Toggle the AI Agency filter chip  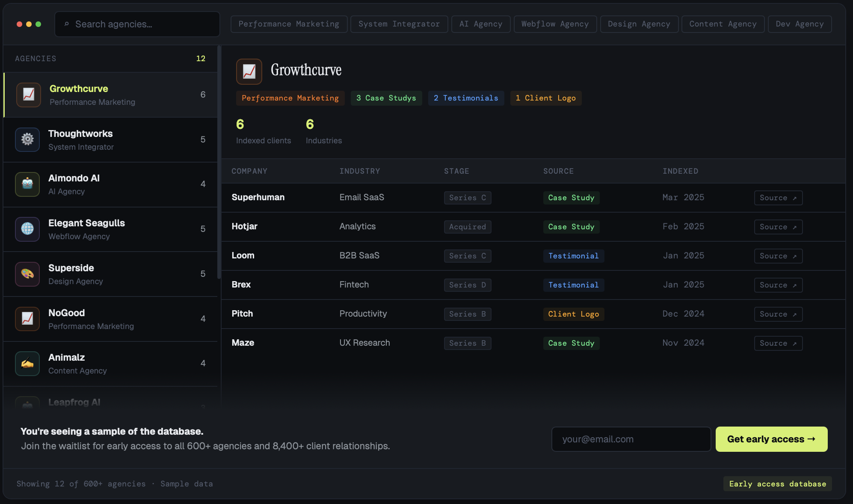(x=480, y=24)
